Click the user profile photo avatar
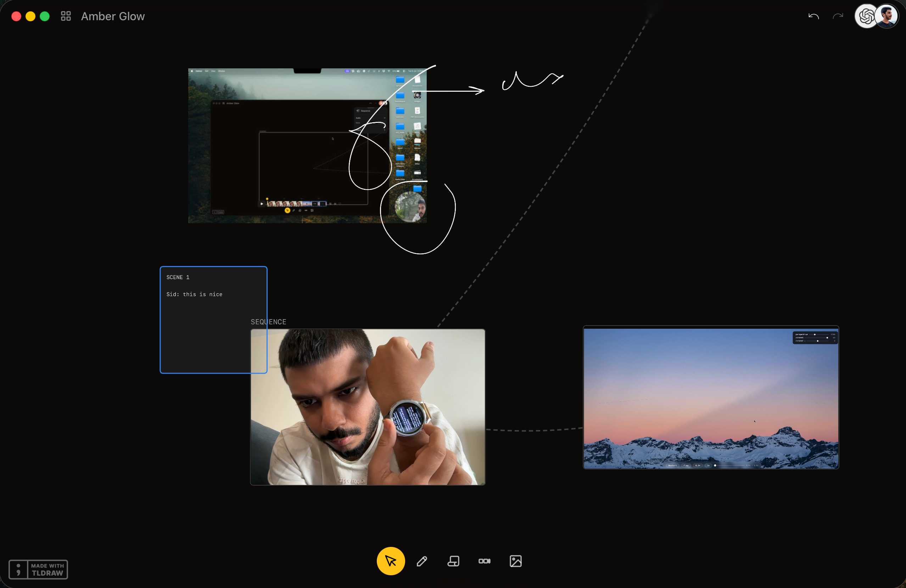Image resolution: width=906 pixels, height=588 pixels. 887,16
